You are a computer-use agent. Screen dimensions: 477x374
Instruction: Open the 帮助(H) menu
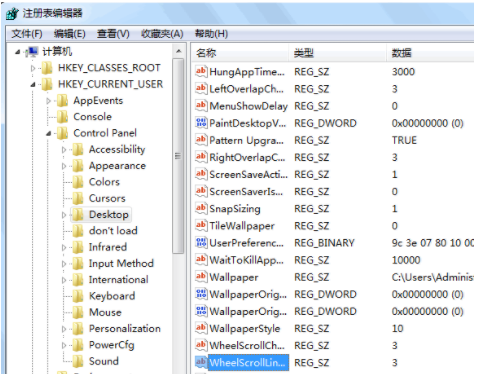tap(211, 34)
